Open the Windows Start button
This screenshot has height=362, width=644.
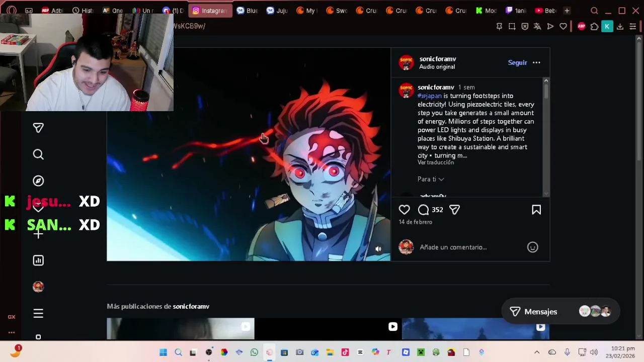(x=163, y=352)
